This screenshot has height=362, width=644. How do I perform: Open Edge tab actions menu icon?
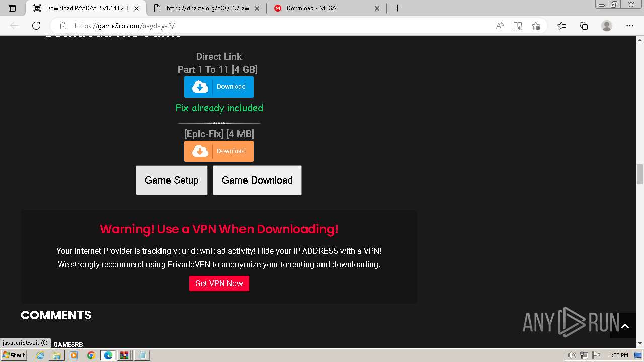(x=12, y=8)
